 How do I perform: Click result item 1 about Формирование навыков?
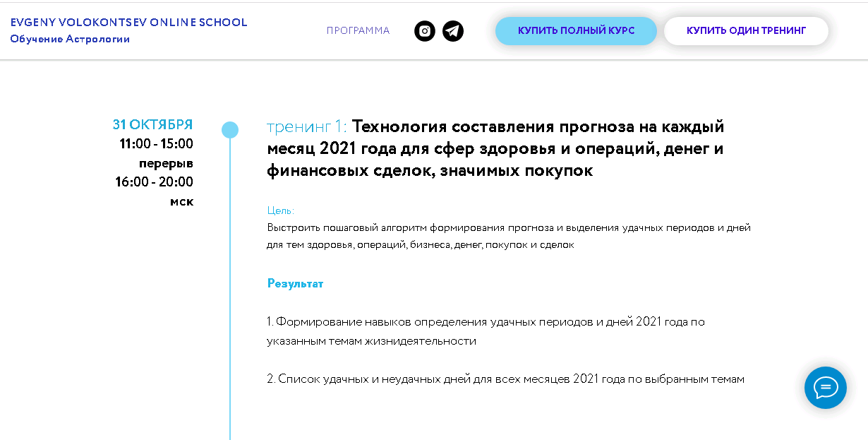[486, 331]
